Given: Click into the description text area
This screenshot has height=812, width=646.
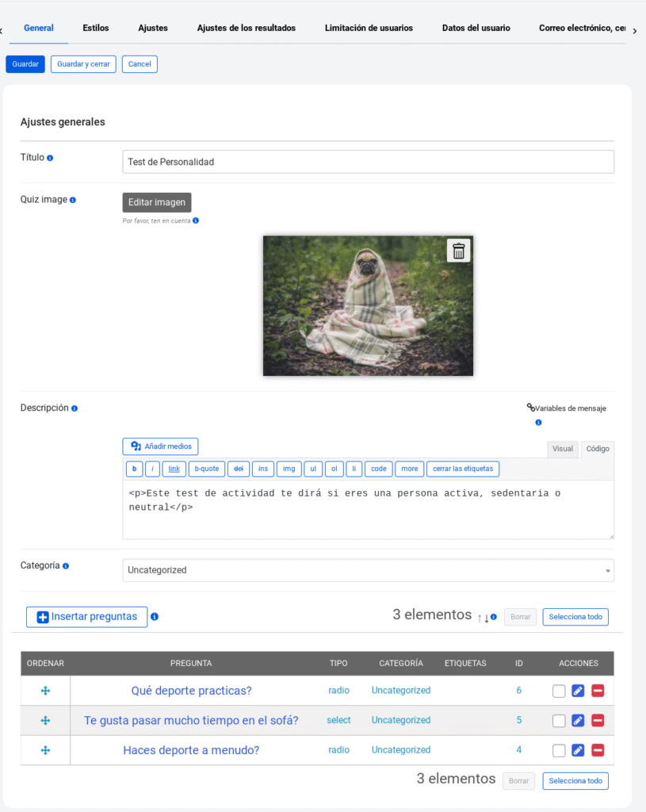Looking at the screenshot, I should pos(368,510).
